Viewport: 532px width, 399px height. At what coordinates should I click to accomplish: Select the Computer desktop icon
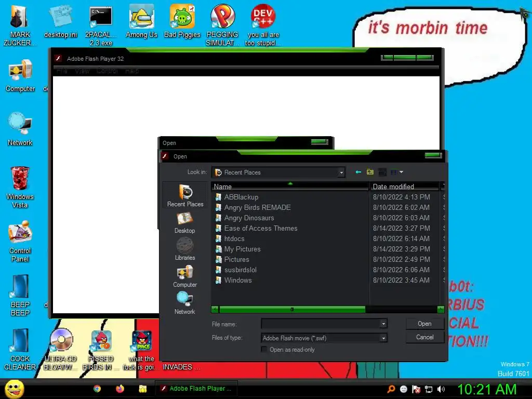(20, 75)
